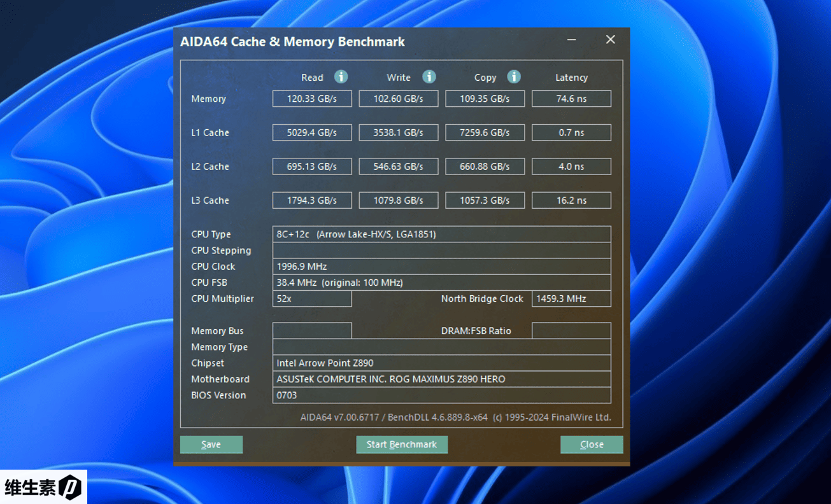The width and height of the screenshot is (831, 504).
Task: Click the info icon beside Write
Action: 429,77
